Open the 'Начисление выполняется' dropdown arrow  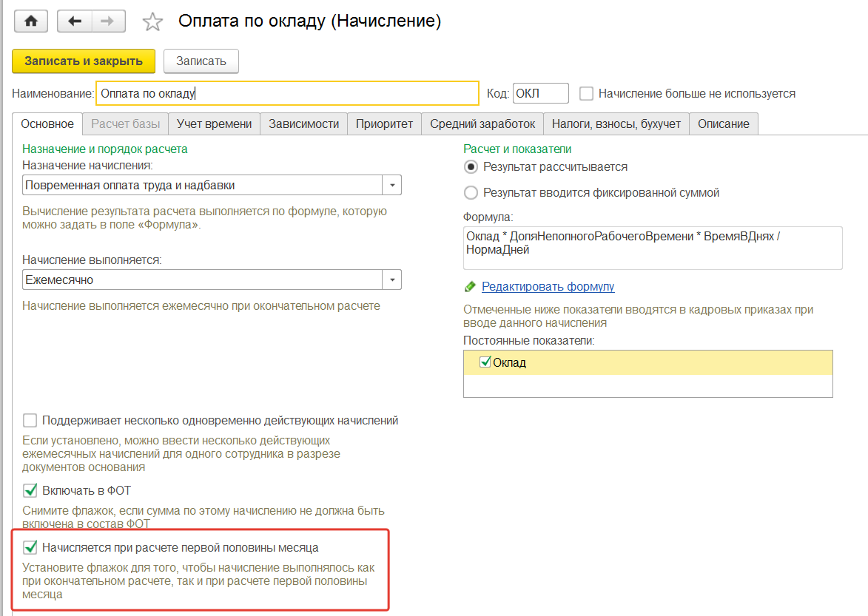[x=392, y=280]
